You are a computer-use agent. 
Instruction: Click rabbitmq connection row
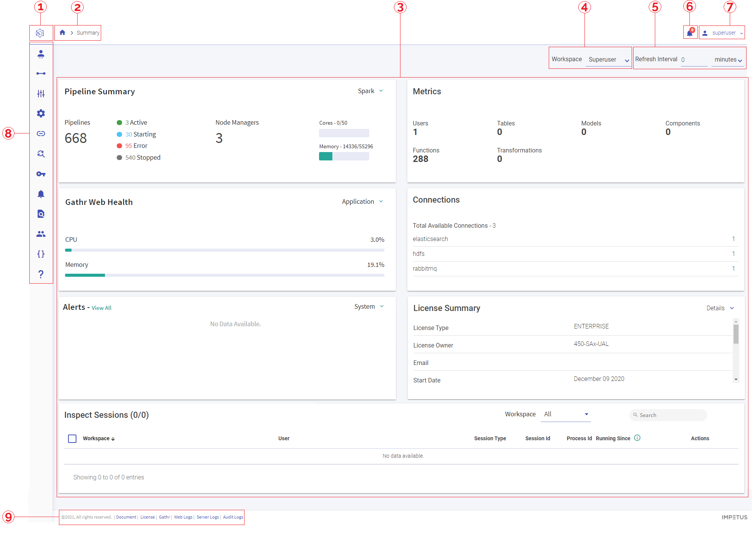(x=575, y=269)
